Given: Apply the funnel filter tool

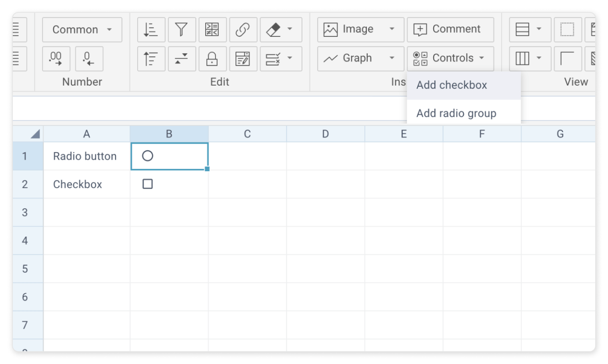Looking at the screenshot, I should pyautogui.click(x=182, y=30).
